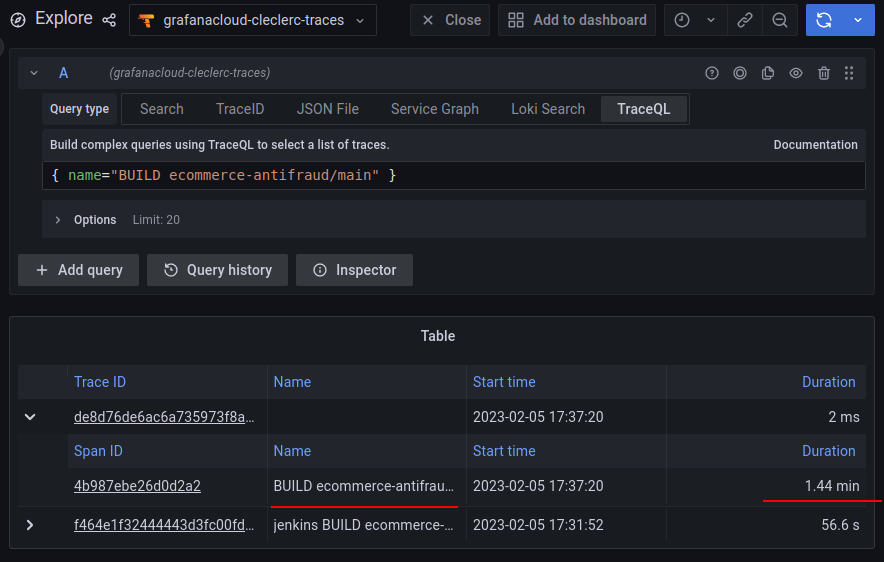884x562 pixels.
Task: Sort trace table by Duration
Action: 828,382
